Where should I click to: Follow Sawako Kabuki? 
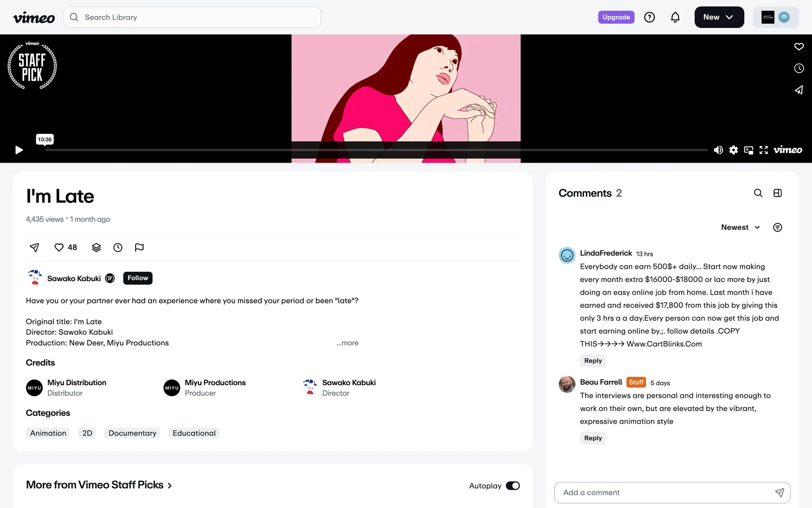pyautogui.click(x=137, y=278)
